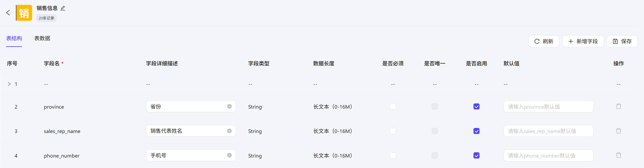Screen dimensions: 644x168
Task: Delete the province field row
Action: [618, 106]
